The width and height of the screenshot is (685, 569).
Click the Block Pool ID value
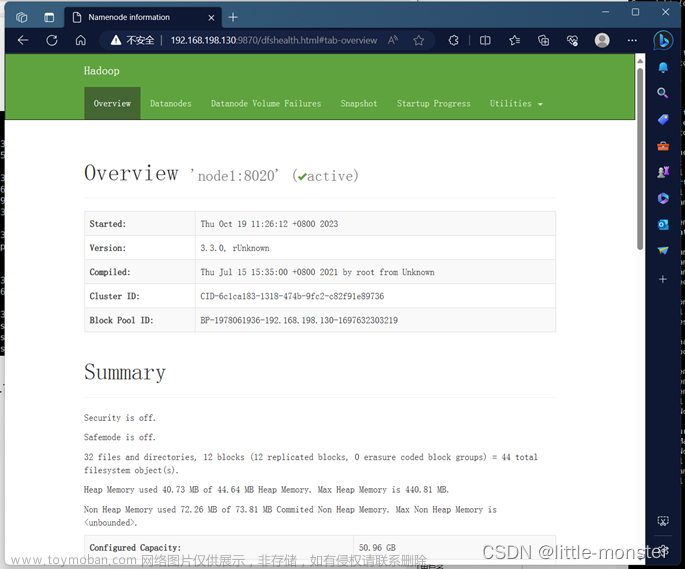(299, 320)
